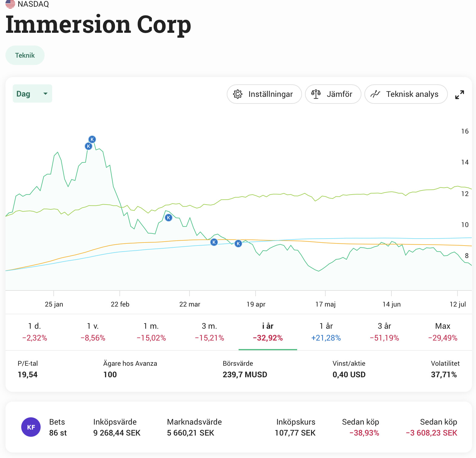Click the topmost K marker on chart peak

click(92, 139)
